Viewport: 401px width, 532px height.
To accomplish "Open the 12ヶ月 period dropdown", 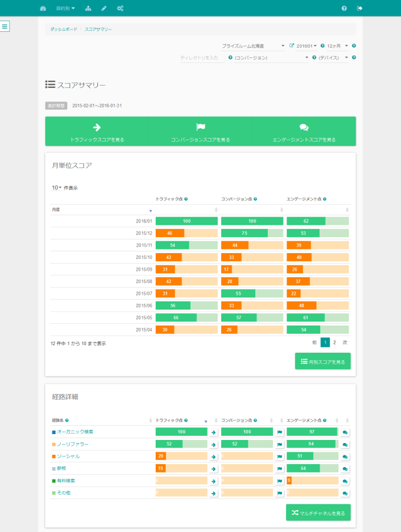I will (338, 45).
